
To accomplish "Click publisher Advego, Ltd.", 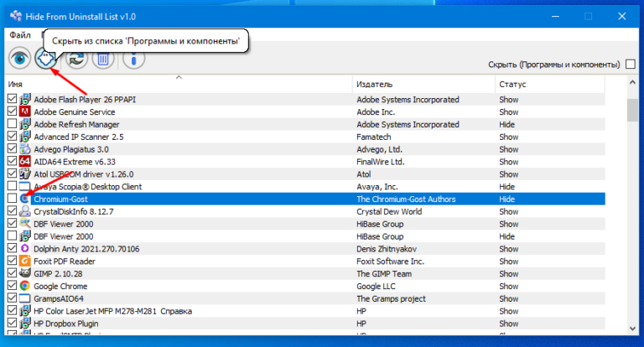I will click(x=379, y=149).
